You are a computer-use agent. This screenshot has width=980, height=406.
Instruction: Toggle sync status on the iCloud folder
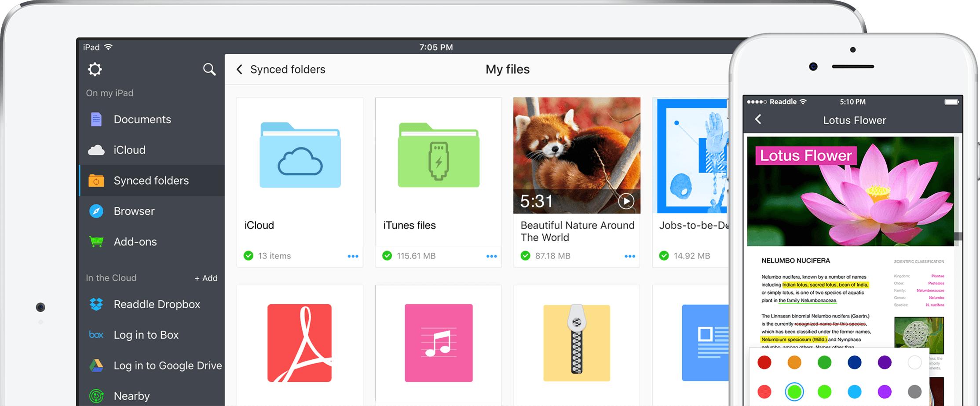pos(249,255)
